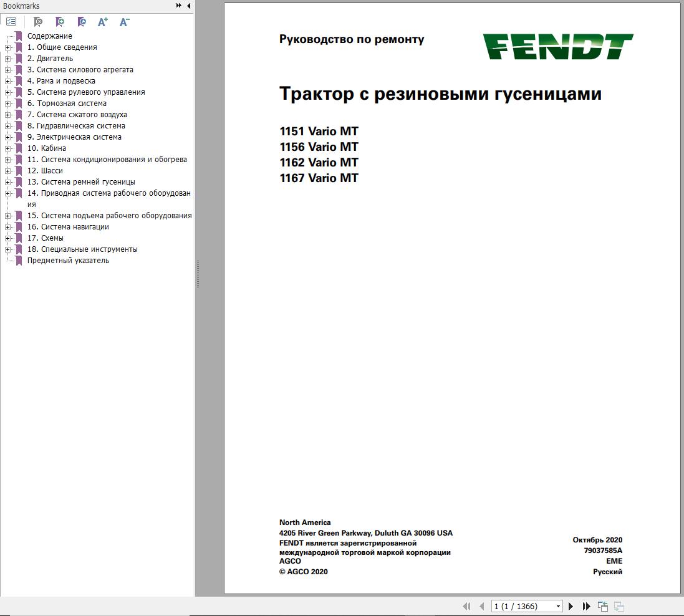Go to first page button
684x616 pixels.
[x=467, y=606]
